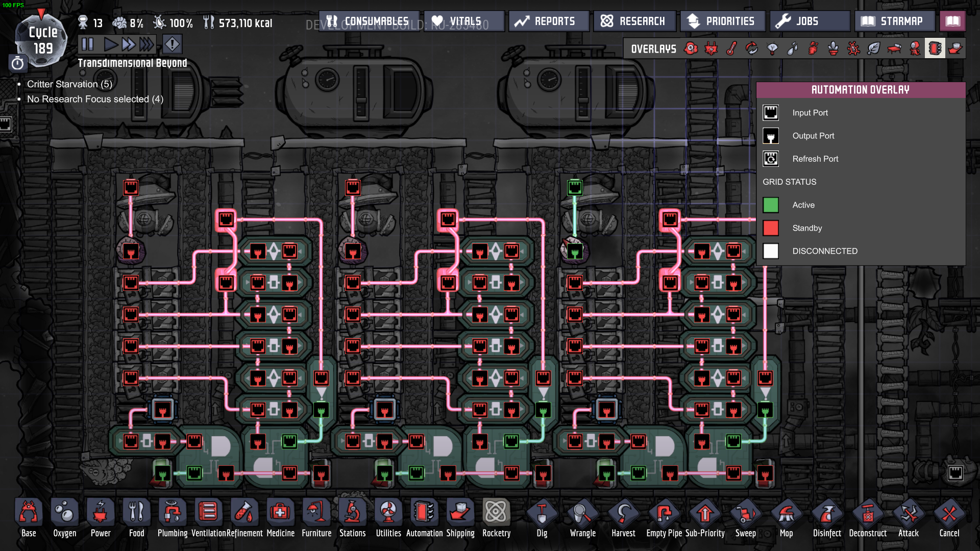Screen dimensions: 980x551
Task: Click the green Active grid swatch
Action: click(x=771, y=205)
